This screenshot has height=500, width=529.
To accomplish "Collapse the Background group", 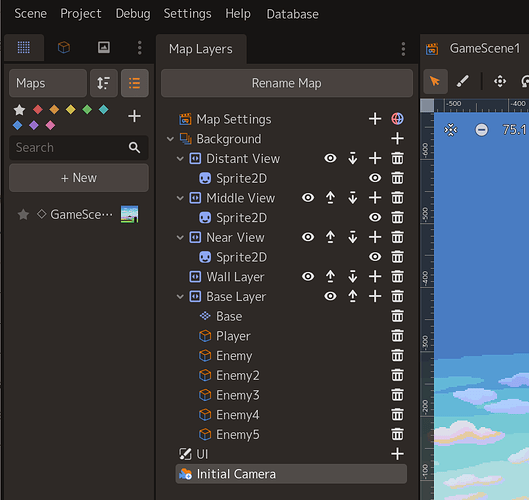I will click(x=170, y=139).
